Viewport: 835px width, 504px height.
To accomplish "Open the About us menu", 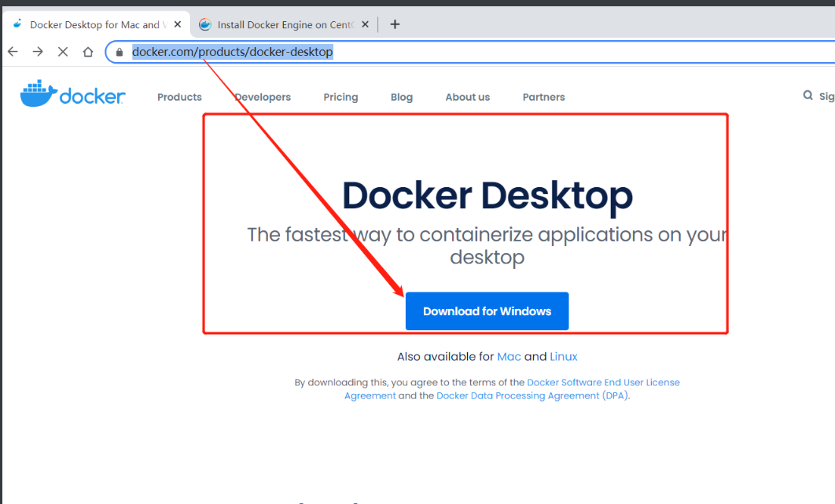I will [x=468, y=97].
